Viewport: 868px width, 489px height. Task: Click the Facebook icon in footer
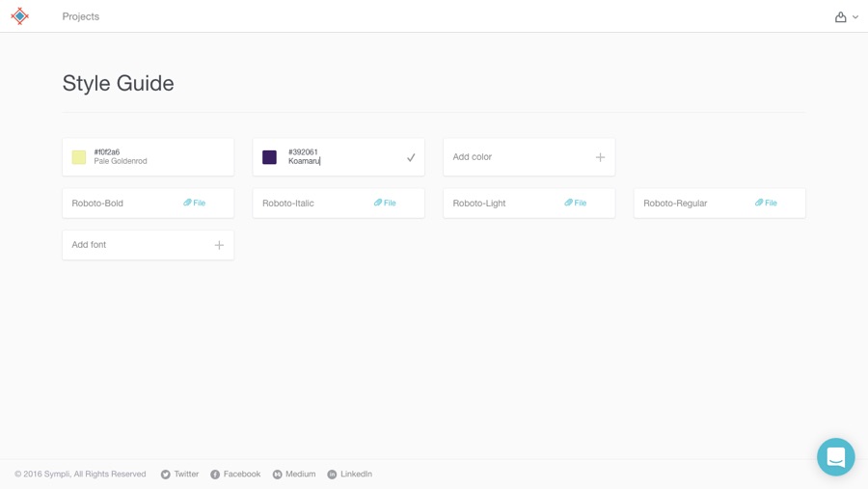coord(215,475)
